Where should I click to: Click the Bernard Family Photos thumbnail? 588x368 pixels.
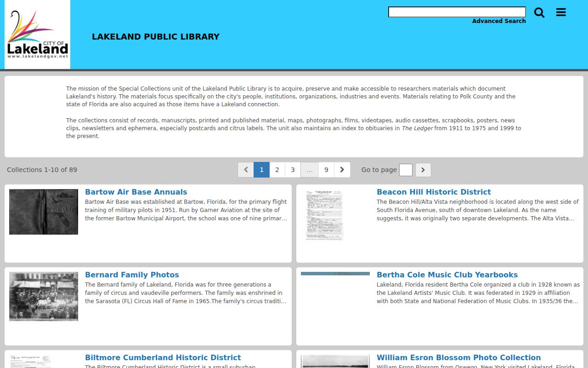pyautogui.click(x=44, y=296)
